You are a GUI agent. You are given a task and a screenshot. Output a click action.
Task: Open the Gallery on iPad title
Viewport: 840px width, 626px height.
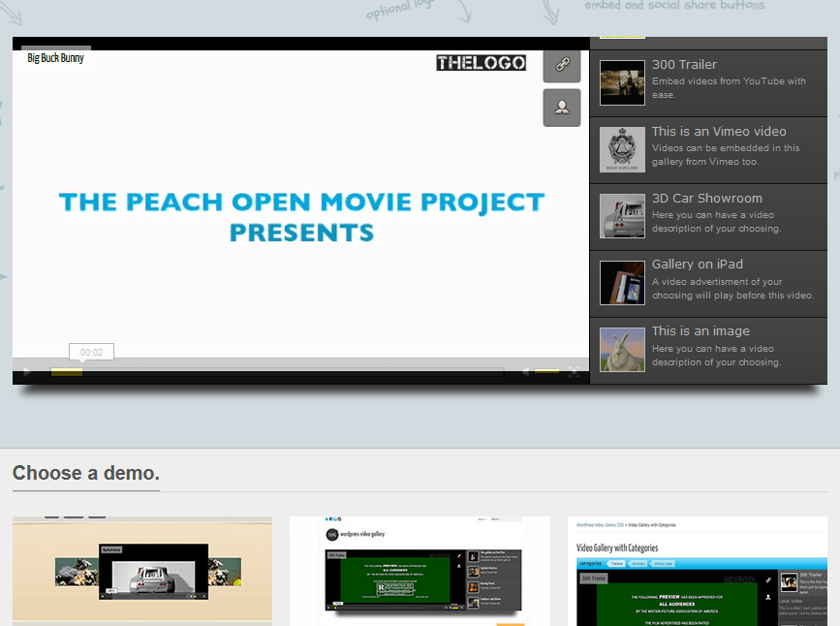coord(698,265)
